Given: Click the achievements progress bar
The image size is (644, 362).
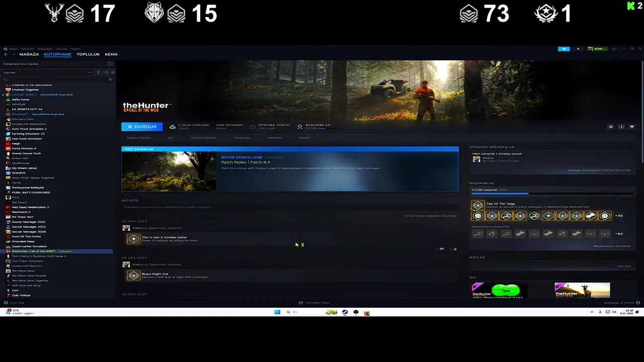Looking at the screenshot, I should (x=552, y=194).
